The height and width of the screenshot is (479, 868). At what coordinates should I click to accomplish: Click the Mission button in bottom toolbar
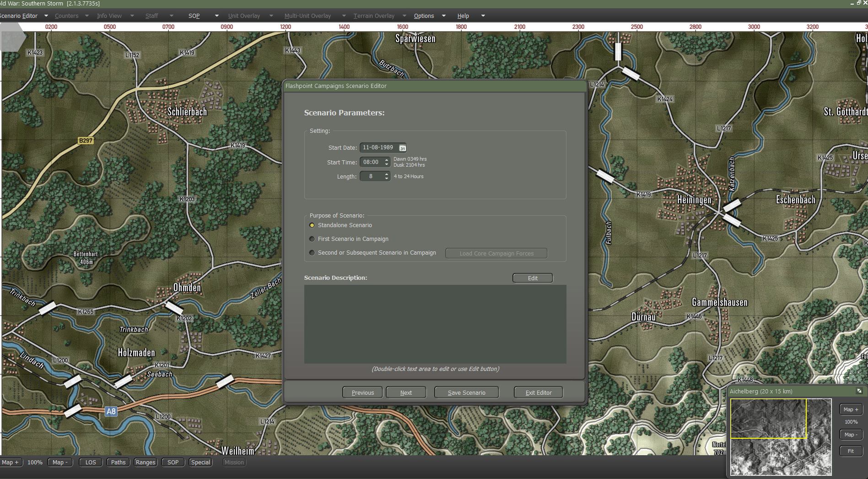(234, 463)
